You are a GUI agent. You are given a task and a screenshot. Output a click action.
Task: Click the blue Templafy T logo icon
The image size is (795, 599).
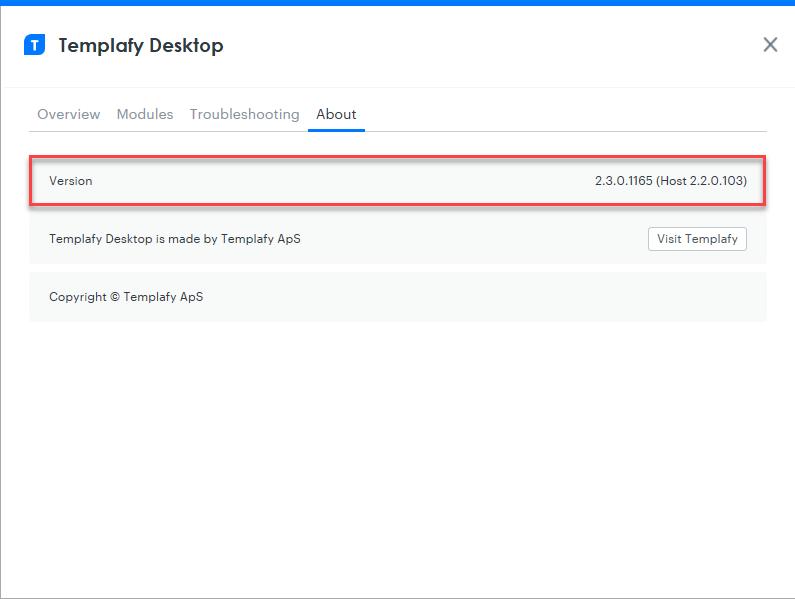34,45
